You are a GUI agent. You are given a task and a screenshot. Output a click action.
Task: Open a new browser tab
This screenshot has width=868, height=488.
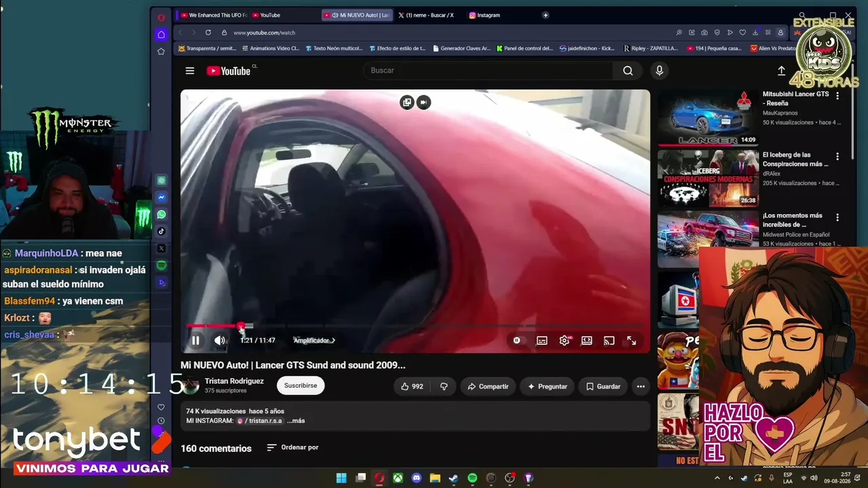[545, 15]
